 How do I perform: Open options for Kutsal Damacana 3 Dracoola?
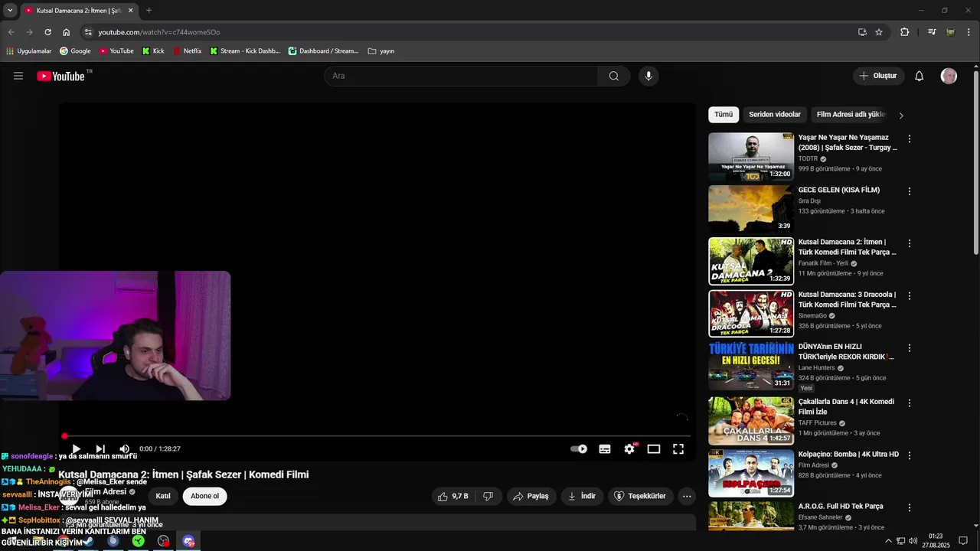pos(910,295)
